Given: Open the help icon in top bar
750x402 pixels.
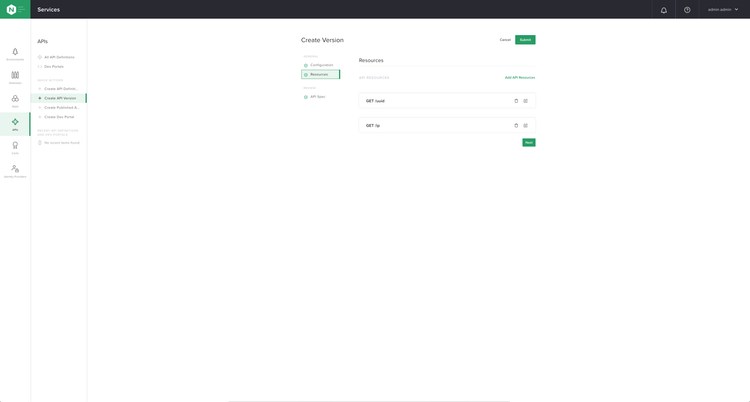Looking at the screenshot, I should point(687,10).
